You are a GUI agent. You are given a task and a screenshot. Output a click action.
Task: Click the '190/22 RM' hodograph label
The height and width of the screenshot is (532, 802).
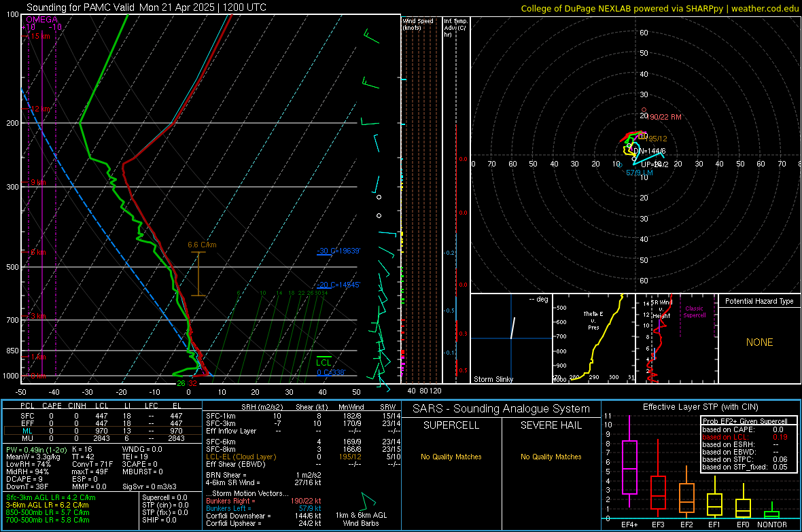click(x=665, y=117)
